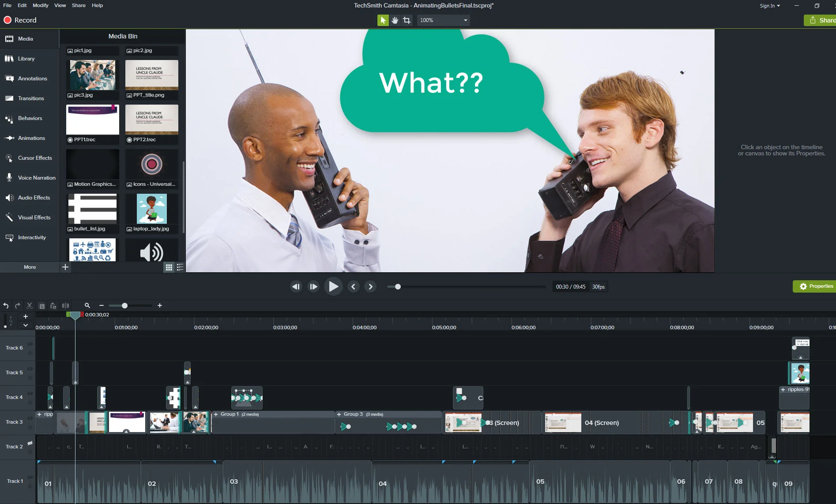Add a new track with plus button

26,316
